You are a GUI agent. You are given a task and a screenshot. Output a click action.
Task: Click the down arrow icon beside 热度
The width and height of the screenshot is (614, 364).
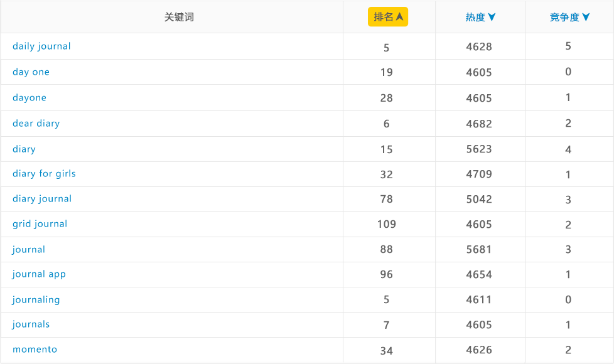point(492,18)
